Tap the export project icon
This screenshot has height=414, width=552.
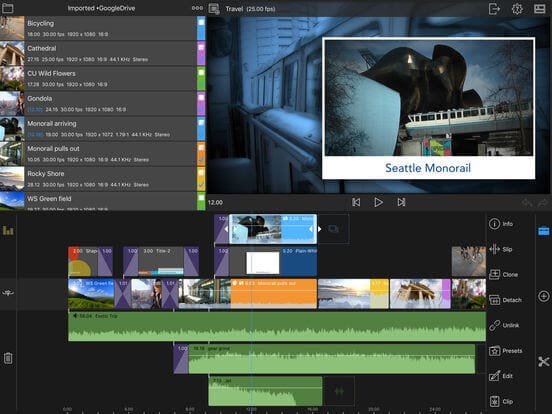click(x=494, y=8)
